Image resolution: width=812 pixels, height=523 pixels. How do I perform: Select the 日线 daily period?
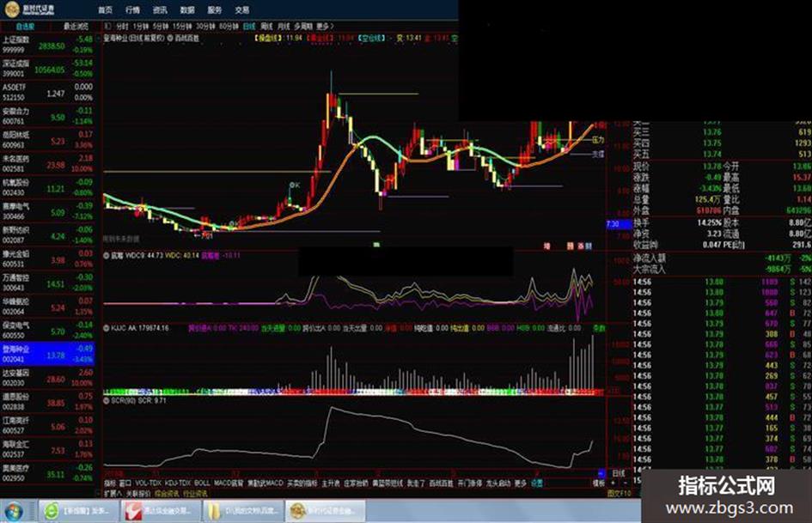click(x=249, y=26)
